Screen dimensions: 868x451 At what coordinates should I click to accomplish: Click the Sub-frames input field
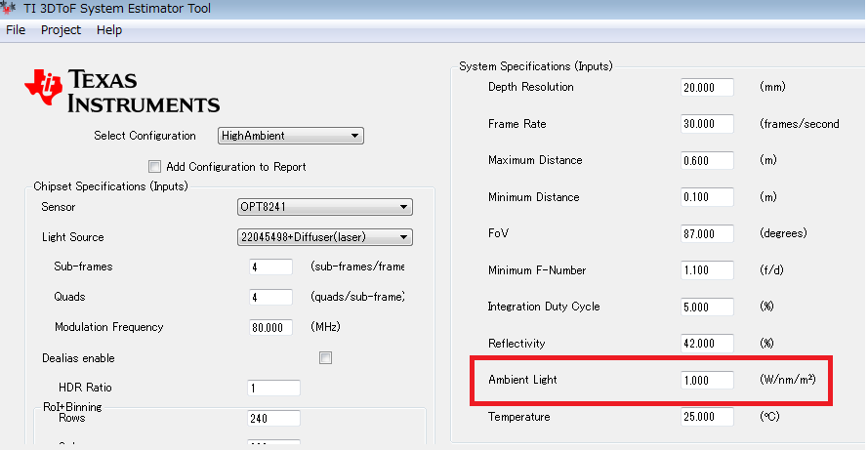pyautogui.click(x=270, y=266)
